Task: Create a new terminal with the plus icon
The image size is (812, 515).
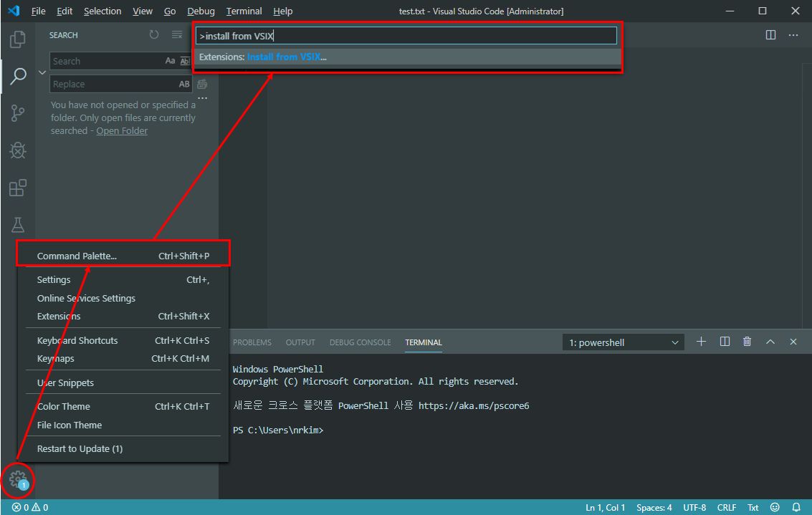Action: [x=701, y=342]
